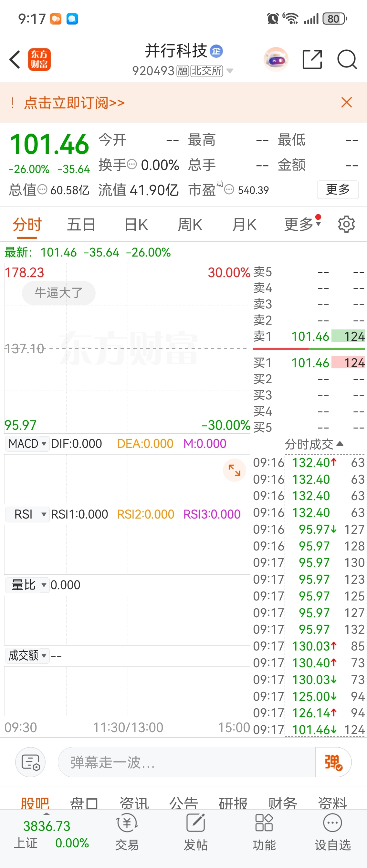The width and height of the screenshot is (367, 868).
Task: Tap the 130.40 trade tick row
Action: pos(309,663)
